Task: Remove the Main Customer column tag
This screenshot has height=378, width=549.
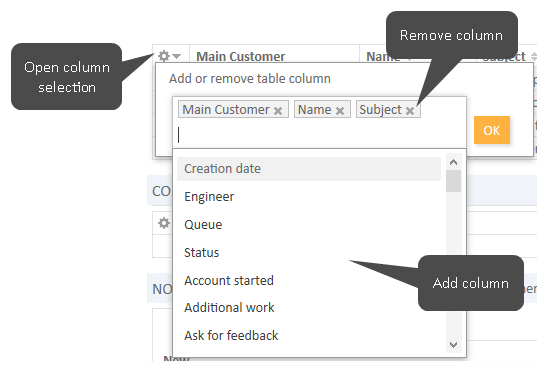Action: point(278,111)
